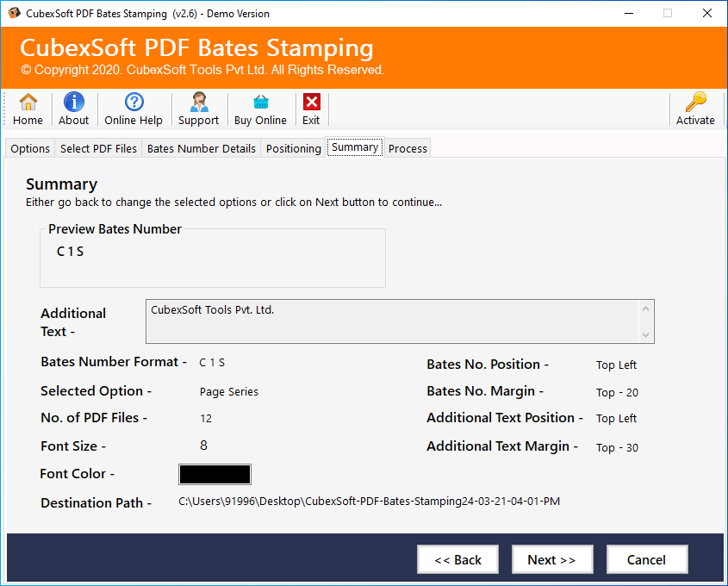This screenshot has height=586, width=728.
Task: Switch to the Positioning tab
Action: tap(293, 148)
